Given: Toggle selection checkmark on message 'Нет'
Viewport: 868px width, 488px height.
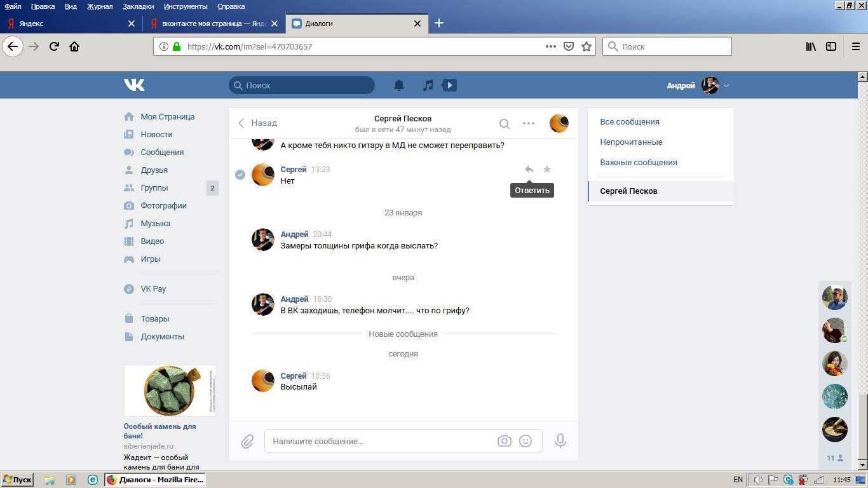Looking at the screenshot, I should coord(240,175).
